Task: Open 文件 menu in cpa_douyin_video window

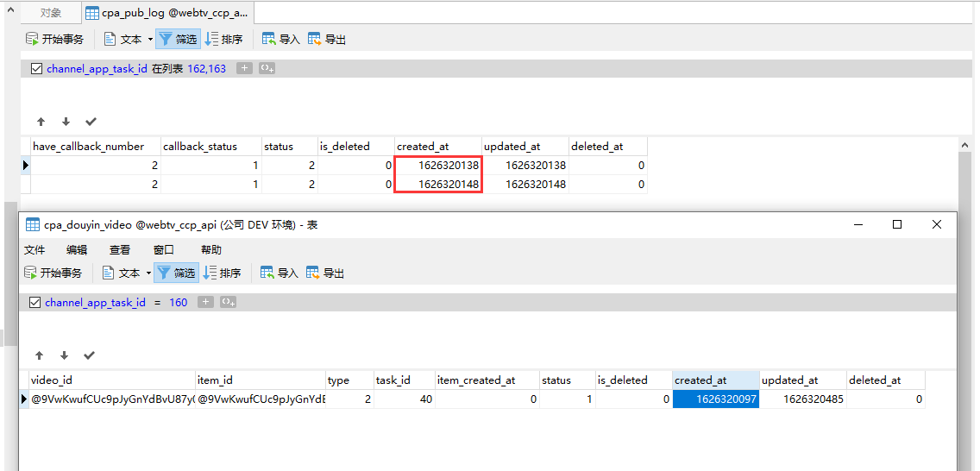Action: pos(35,250)
